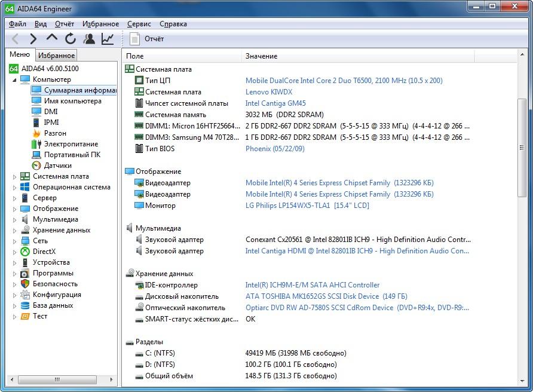Click the Программы tree icon

[x=25, y=273]
